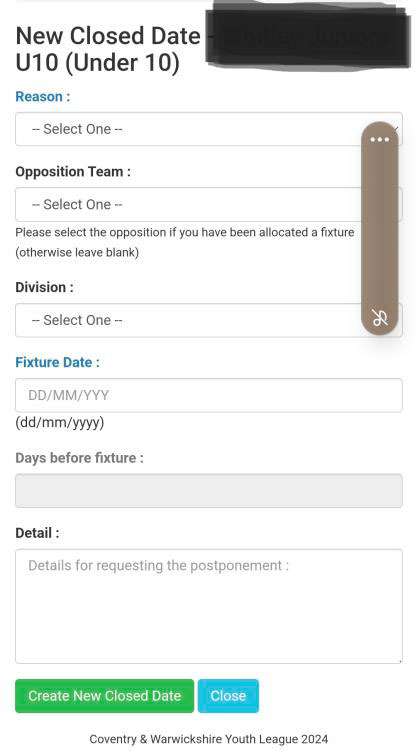Open the Reason dropdown
Viewport: 417px width, 751px height.
tap(209, 129)
